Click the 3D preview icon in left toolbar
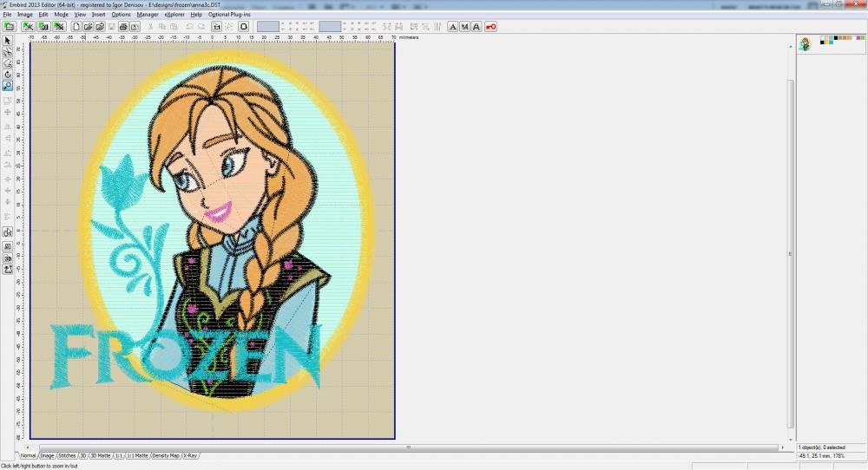Screen dimensions: 868x470 7,258
